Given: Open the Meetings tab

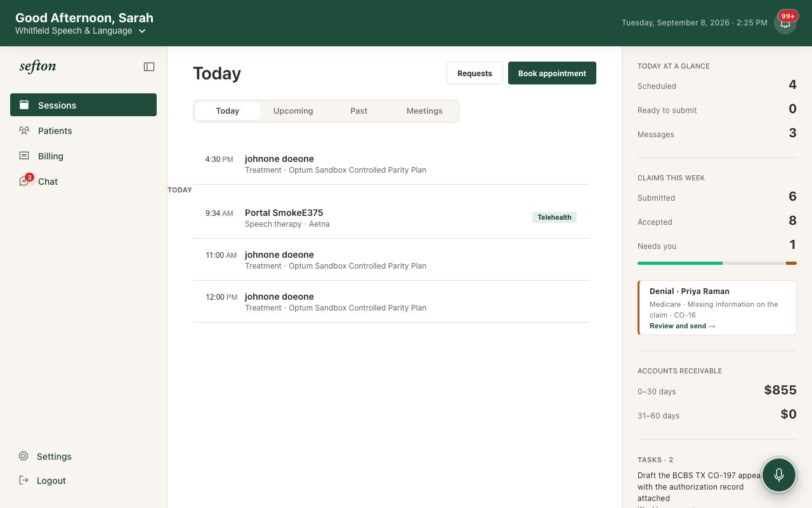Looking at the screenshot, I should coord(424,110).
